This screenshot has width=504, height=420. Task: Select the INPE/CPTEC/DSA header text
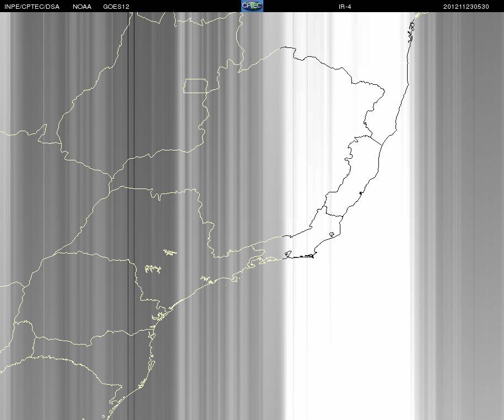pyautogui.click(x=32, y=7)
